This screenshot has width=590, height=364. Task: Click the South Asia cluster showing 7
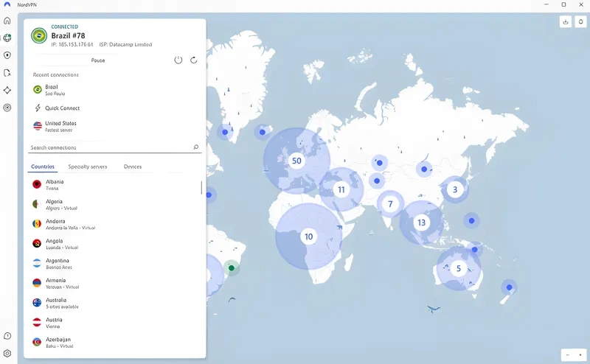[x=390, y=204]
